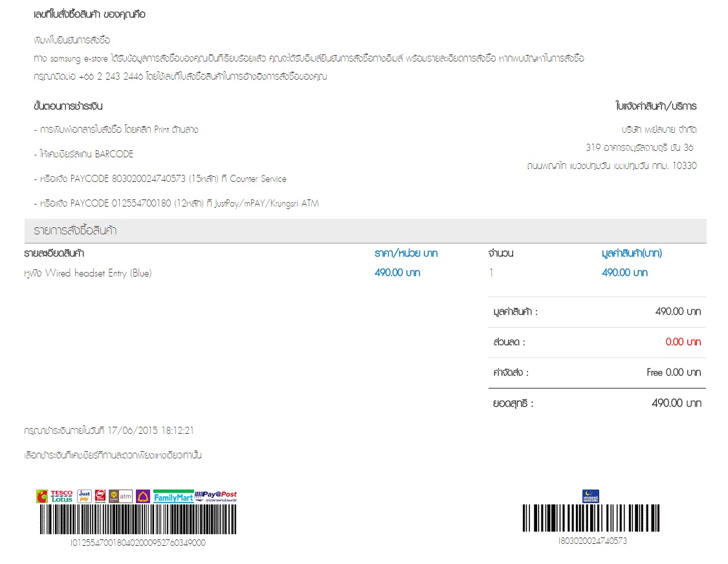Click the shipping value Free 0.00 บาท
The width and height of the screenshot is (728, 564).
point(674,372)
